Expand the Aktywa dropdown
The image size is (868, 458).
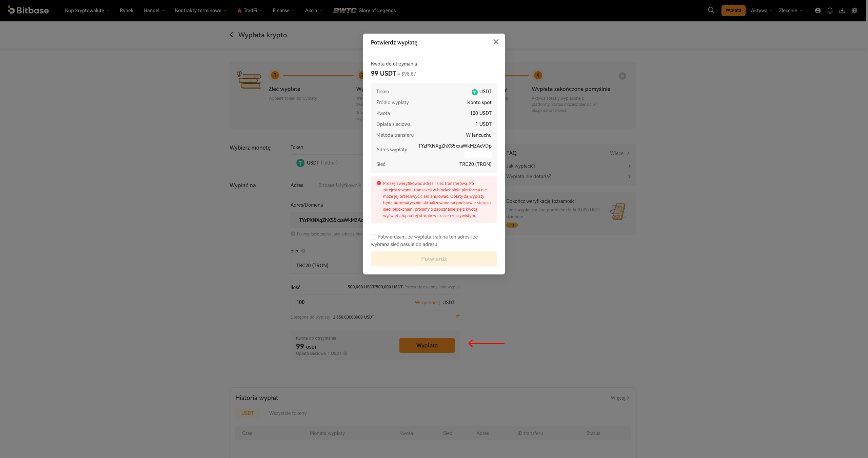coord(762,11)
